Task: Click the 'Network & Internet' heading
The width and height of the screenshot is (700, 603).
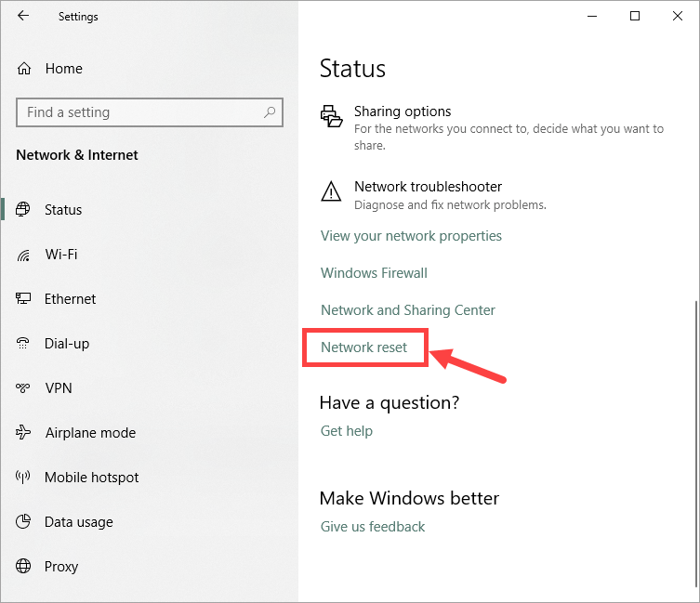Action: click(77, 155)
